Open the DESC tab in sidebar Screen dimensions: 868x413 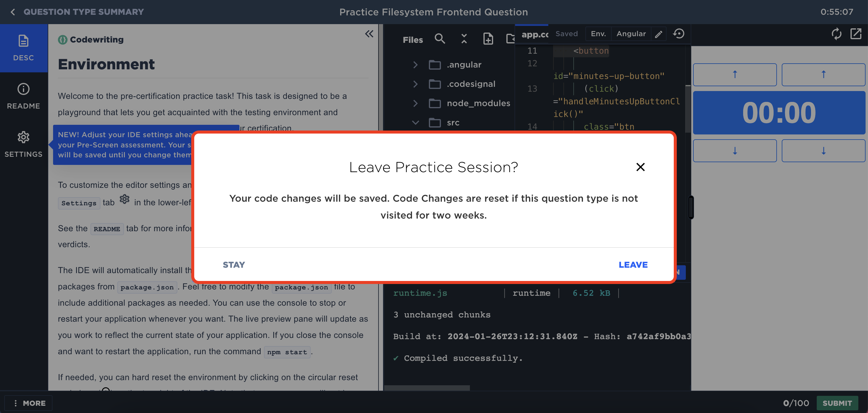point(23,48)
